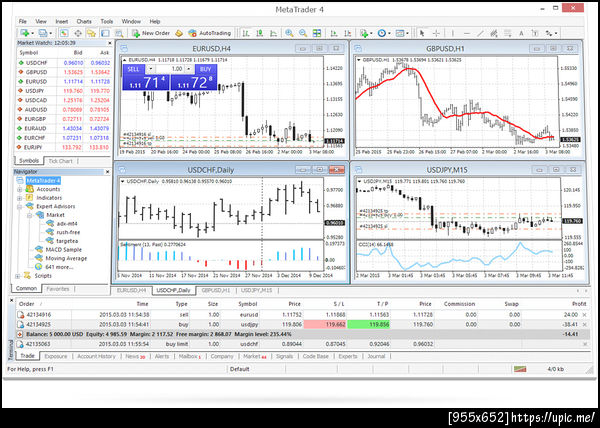The image size is (600, 428).
Task: Open the Profiles toolbar icon
Action: [x=43, y=33]
